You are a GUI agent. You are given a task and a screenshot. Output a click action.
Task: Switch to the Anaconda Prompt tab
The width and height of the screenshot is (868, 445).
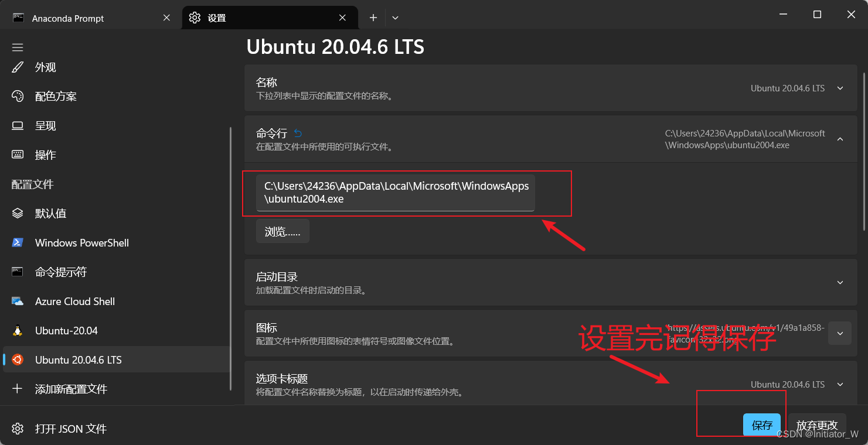tap(93, 18)
